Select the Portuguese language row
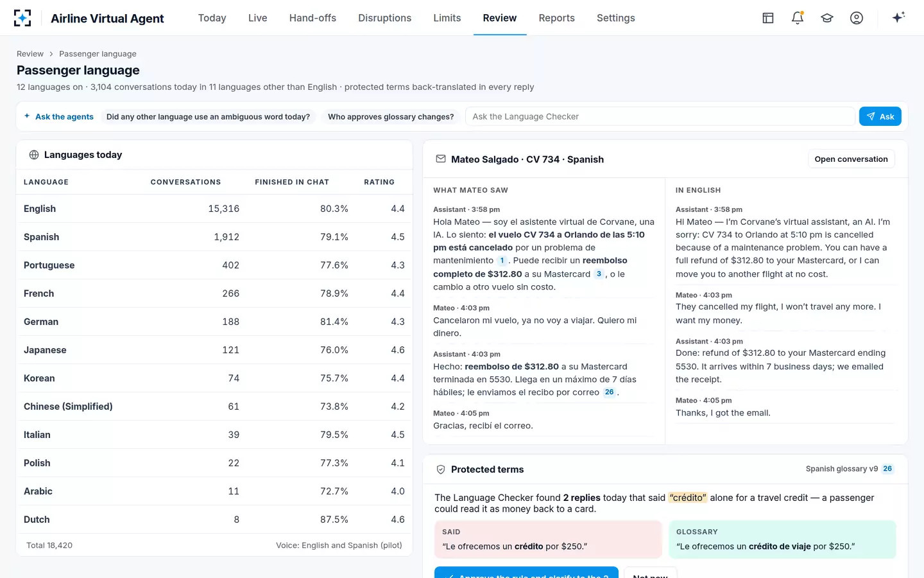 [x=214, y=265]
